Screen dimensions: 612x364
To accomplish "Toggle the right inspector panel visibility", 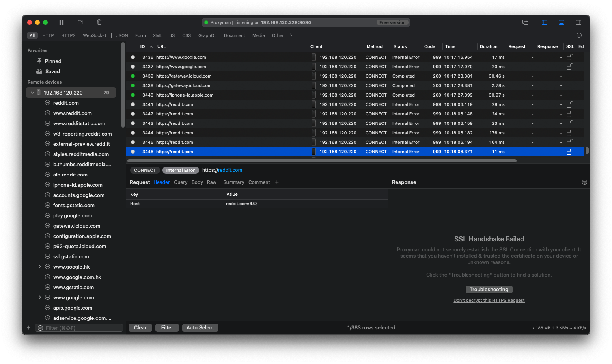I will [578, 22].
